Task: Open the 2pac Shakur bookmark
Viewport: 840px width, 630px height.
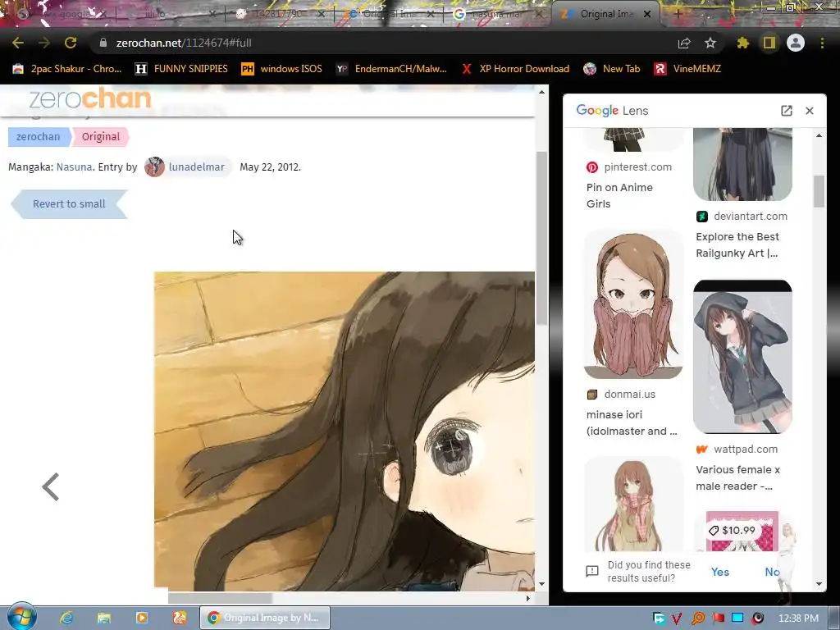Action: pyautogui.click(x=67, y=69)
